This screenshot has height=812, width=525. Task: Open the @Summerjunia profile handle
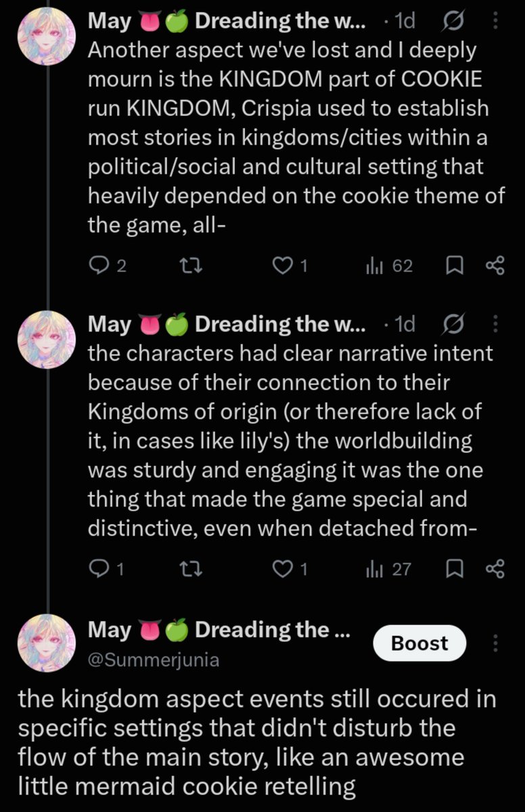(154, 660)
